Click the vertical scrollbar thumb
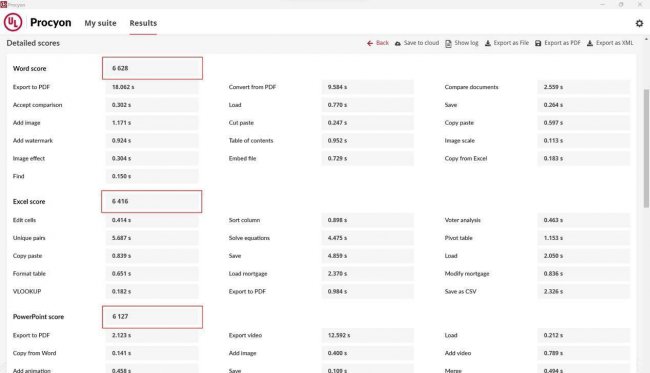The height and width of the screenshot is (373, 650). (646, 148)
